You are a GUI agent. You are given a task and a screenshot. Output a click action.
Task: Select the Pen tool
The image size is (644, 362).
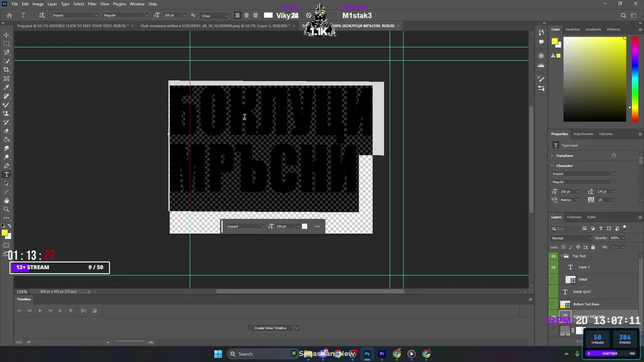(7, 166)
